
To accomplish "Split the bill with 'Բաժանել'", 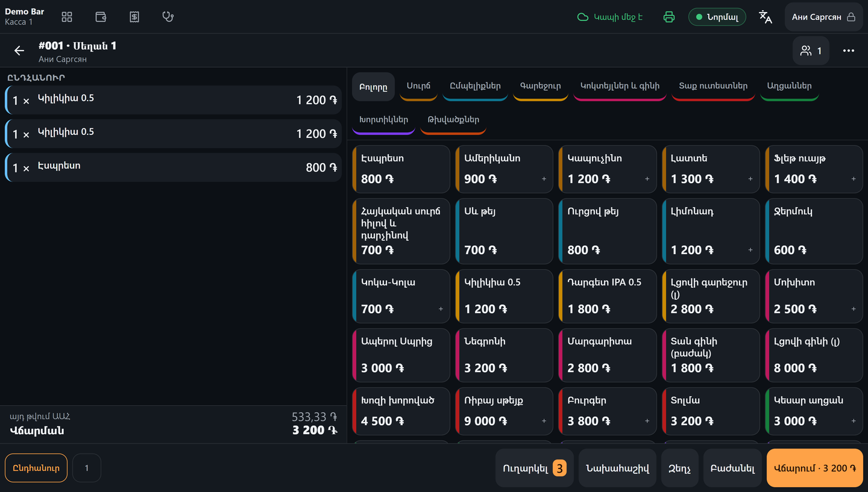I will (732, 468).
